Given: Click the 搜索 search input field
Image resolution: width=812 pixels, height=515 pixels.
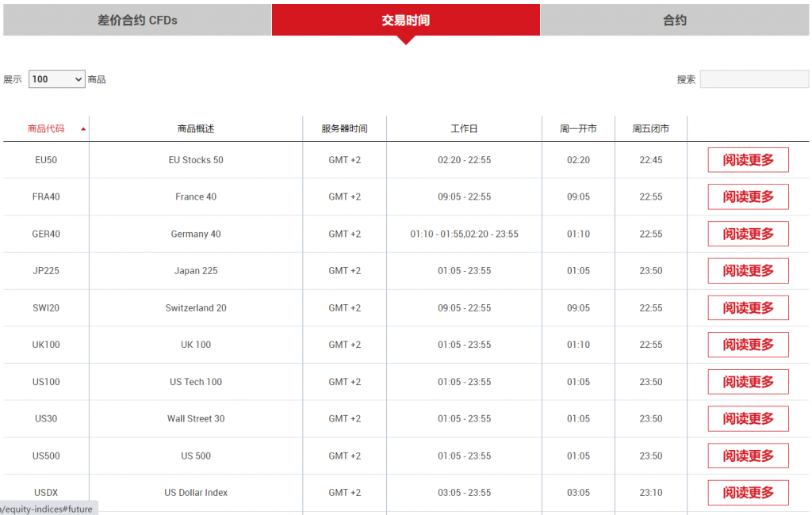Looking at the screenshot, I should pyautogui.click(x=754, y=79).
